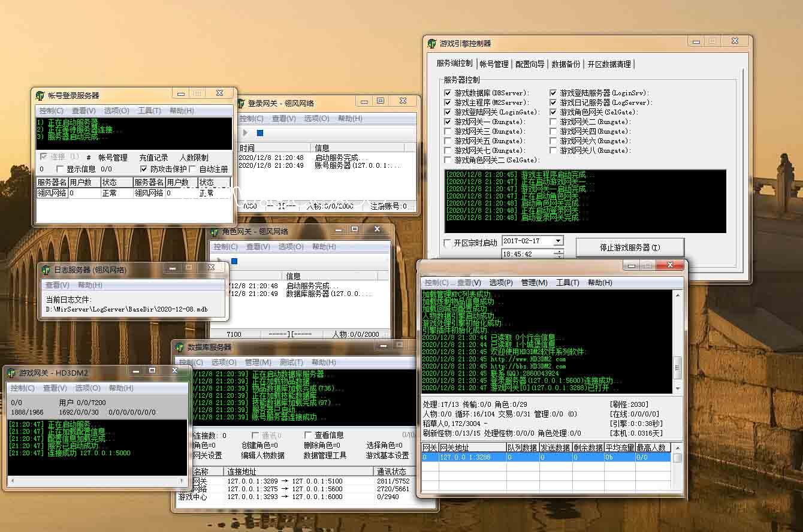Screen dimensions: 803x532
Task: Open 帐号管理 in account login server
Action: coord(113,158)
